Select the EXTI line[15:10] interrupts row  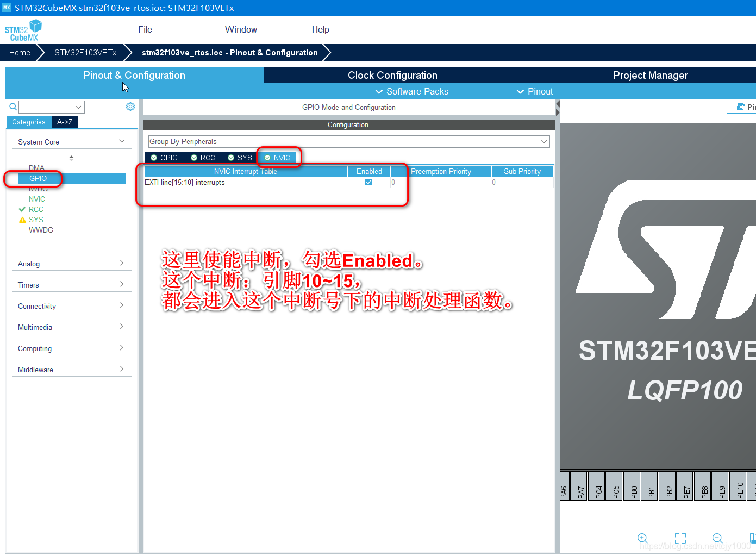tap(348, 183)
